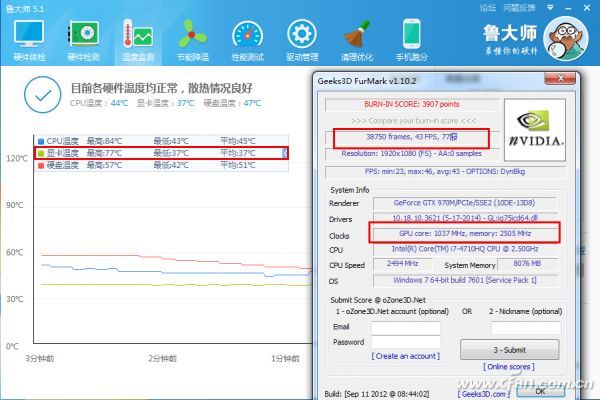
Task: Click the temperature status checkmark icon
Action: click(x=42, y=95)
